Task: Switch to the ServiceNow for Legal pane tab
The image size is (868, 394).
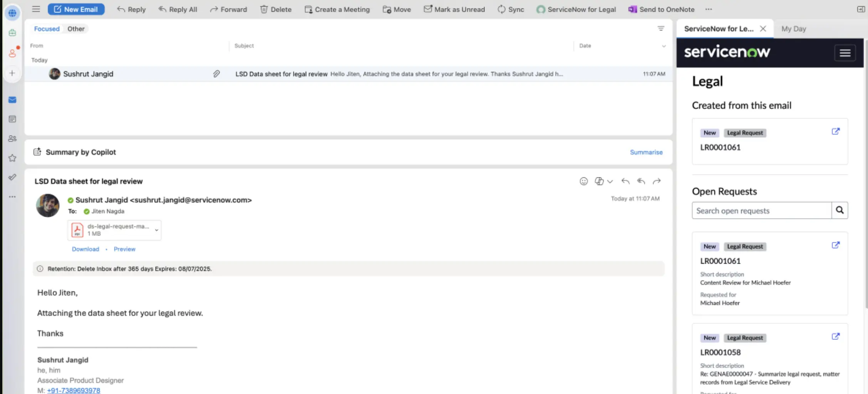Action: click(719, 29)
